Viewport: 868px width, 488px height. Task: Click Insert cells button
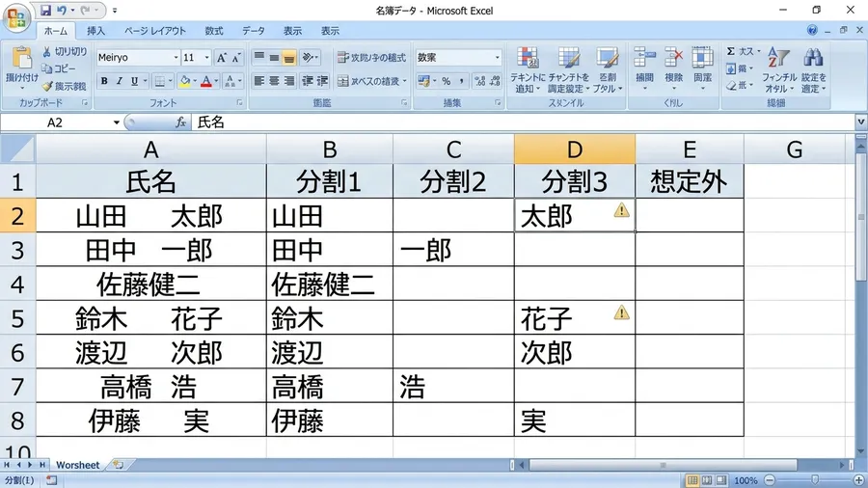coord(644,68)
